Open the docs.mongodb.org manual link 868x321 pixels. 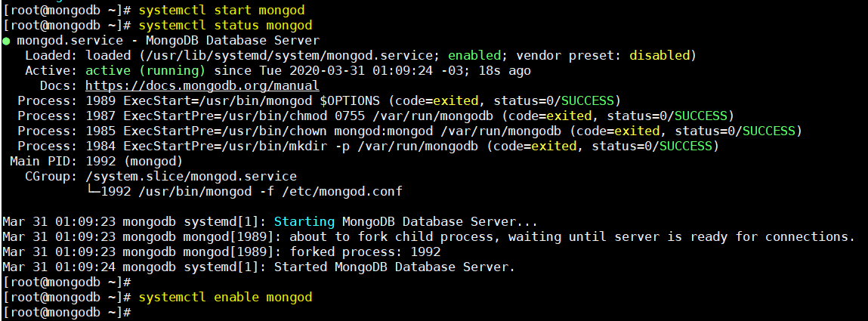click(x=202, y=86)
